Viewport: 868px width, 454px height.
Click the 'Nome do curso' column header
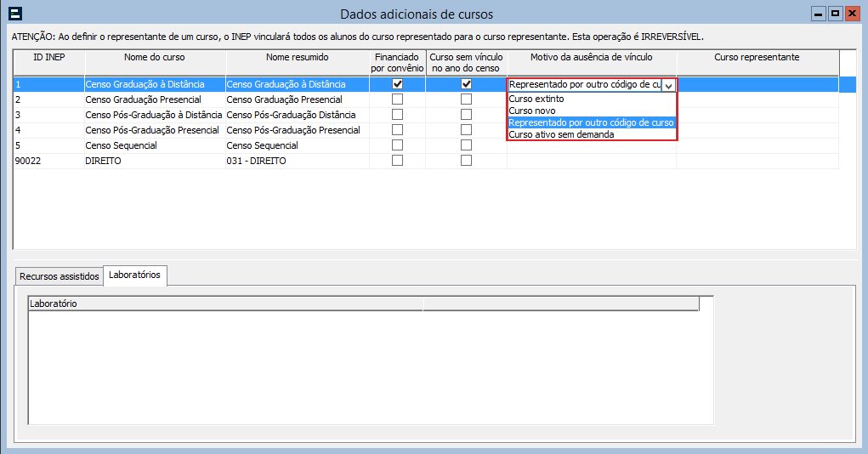(x=155, y=63)
